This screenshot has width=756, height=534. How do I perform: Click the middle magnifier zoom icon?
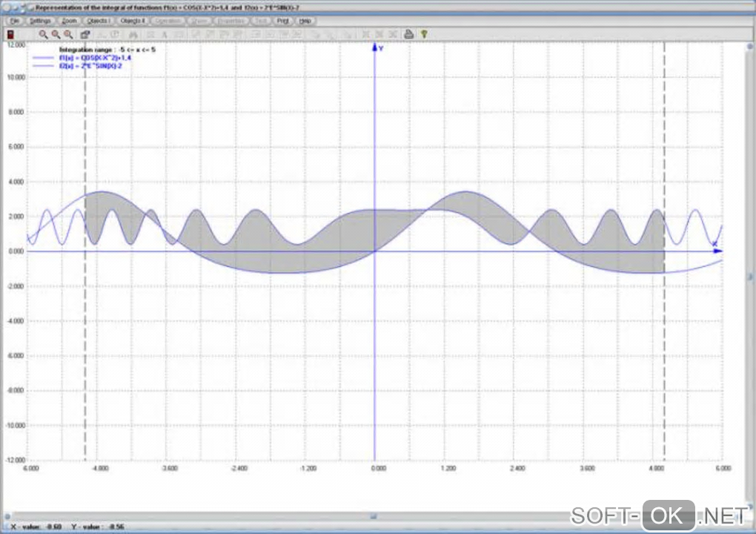56,34
